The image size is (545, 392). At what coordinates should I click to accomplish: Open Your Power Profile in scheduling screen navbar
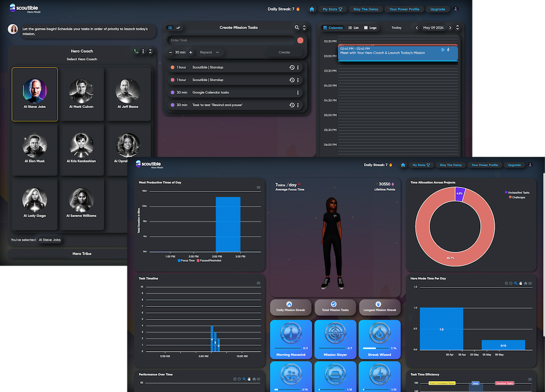[404, 9]
